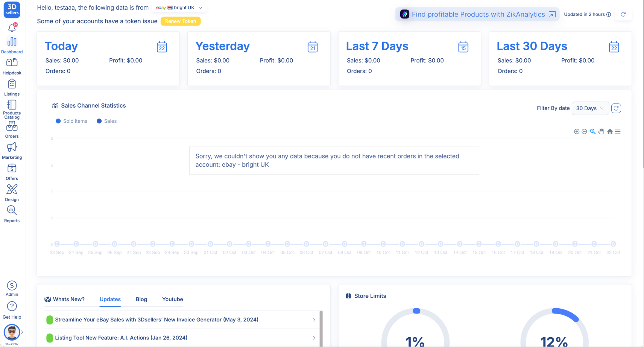Open the ZikAnalytics profitable products banner
The width and height of the screenshot is (644, 347).
(477, 14)
